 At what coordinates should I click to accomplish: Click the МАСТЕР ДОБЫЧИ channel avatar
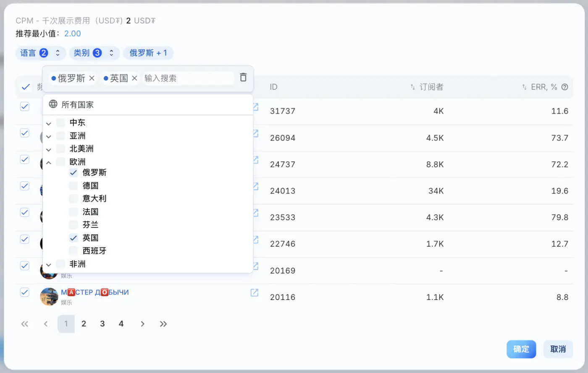coord(49,297)
